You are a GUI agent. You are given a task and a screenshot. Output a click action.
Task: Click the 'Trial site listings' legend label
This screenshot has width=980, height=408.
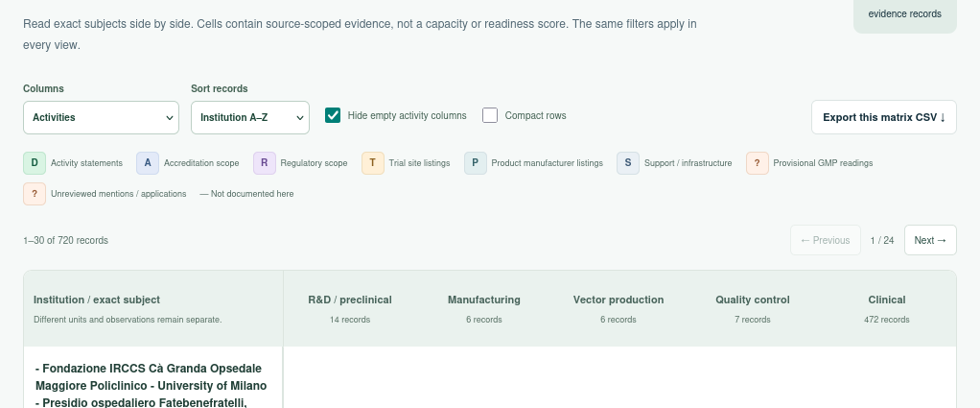(x=419, y=162)
